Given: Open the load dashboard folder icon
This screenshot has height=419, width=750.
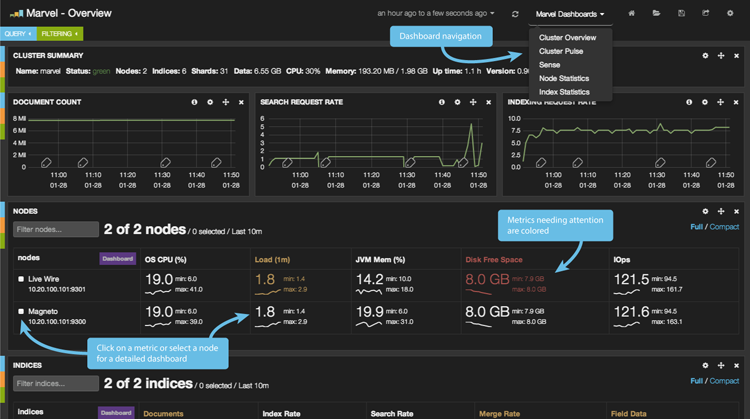Looking at the screenshot, I should 656,14.
